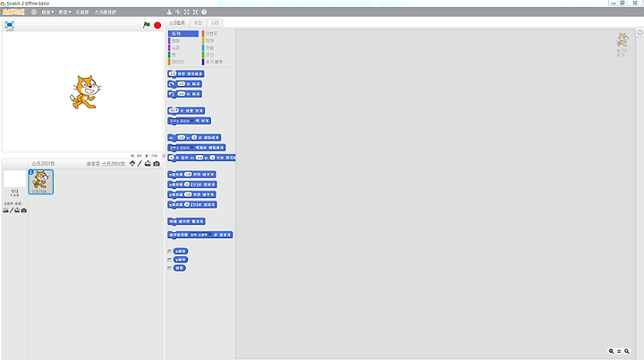644x360 pixels.
Task: Open the language globe menu
Action: pos(34,12)
